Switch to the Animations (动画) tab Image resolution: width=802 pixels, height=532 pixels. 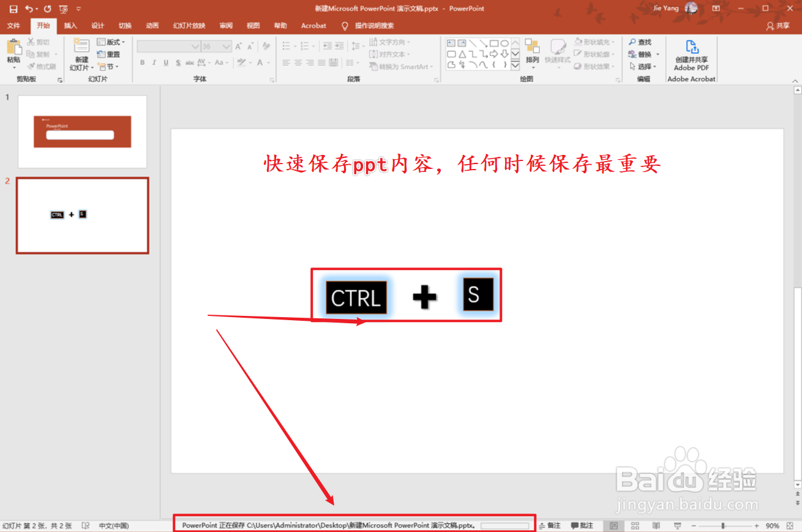tap(152, 26)
